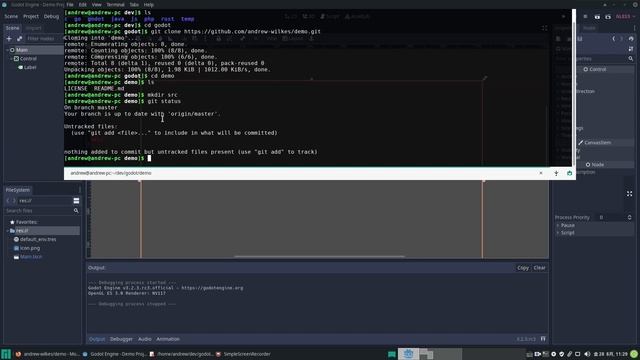
Task: Select the Main.tscn file
Action: (31, 257)
